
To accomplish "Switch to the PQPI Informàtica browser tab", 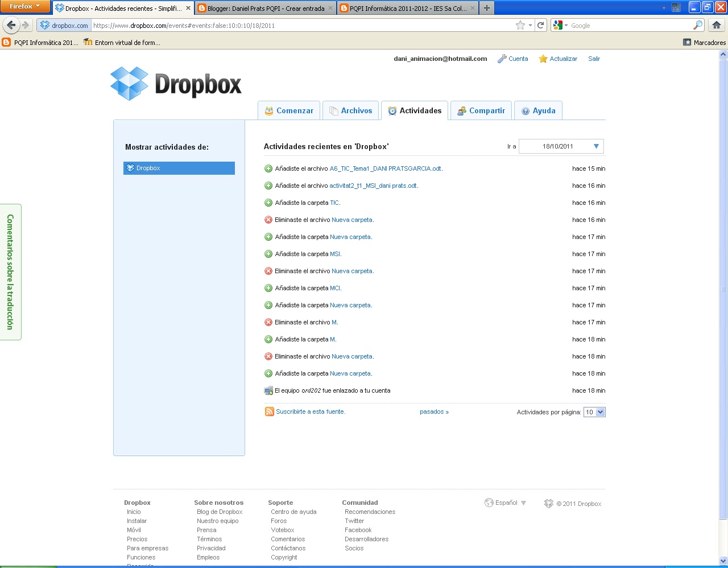I will coord(408,8).
